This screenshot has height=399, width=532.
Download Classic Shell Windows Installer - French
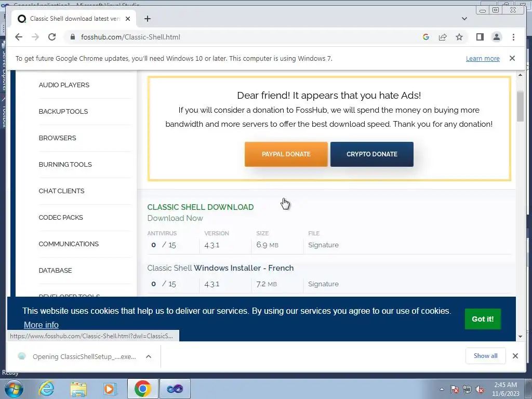(220, 268)
